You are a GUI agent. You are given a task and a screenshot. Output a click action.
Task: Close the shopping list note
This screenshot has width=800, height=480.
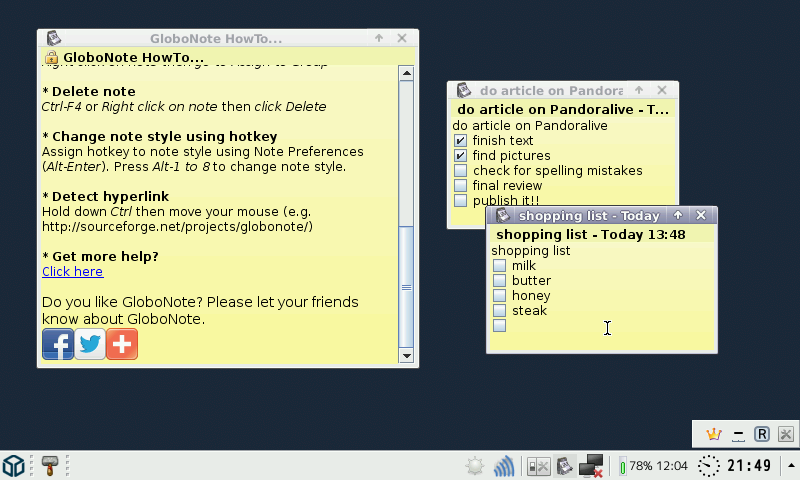[701, 215]
